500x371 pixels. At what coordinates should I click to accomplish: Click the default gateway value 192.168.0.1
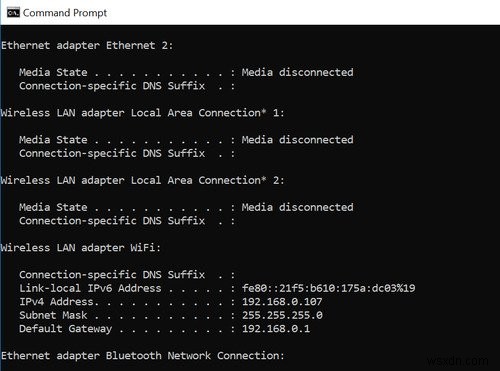pos(276,329)
